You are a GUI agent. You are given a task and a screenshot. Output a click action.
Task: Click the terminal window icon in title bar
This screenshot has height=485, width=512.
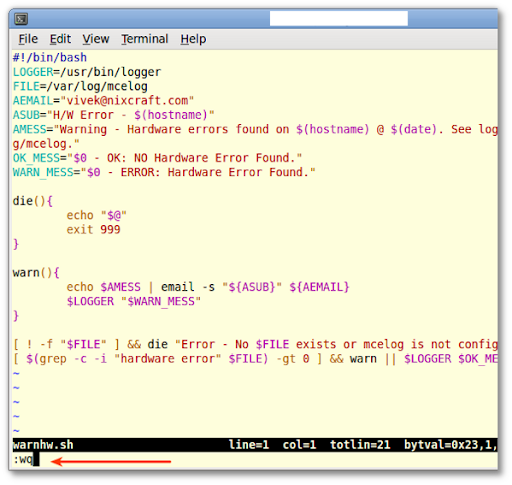pos(21,19)
